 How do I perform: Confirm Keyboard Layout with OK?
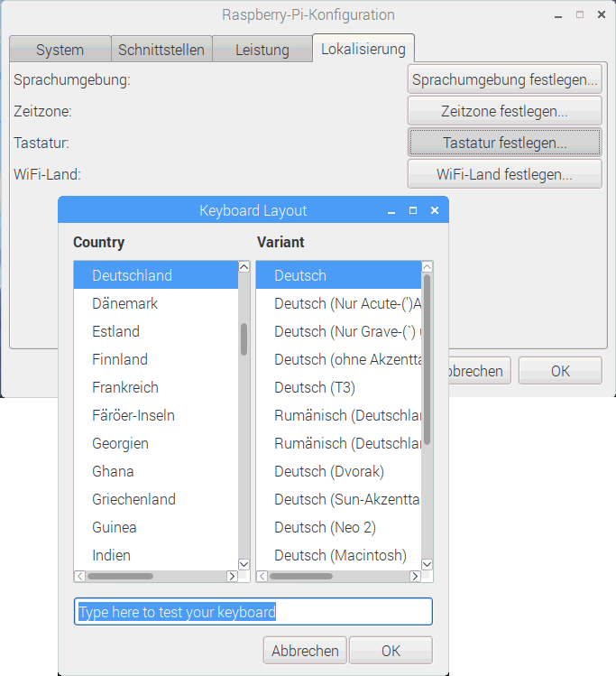coord(391,650)
